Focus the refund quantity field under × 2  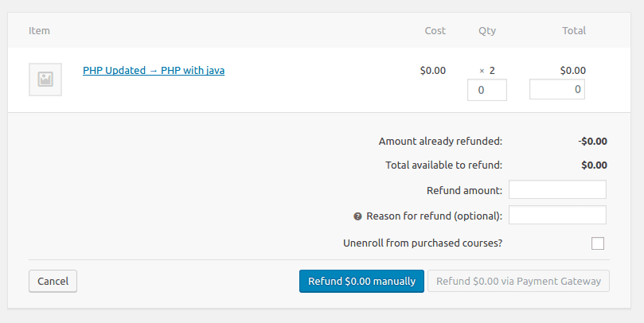click(487, 90)
